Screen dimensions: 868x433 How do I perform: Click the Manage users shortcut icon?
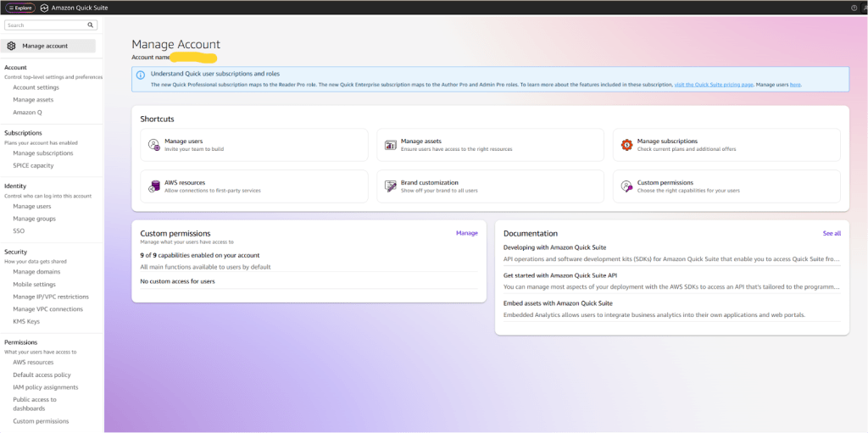153,145
